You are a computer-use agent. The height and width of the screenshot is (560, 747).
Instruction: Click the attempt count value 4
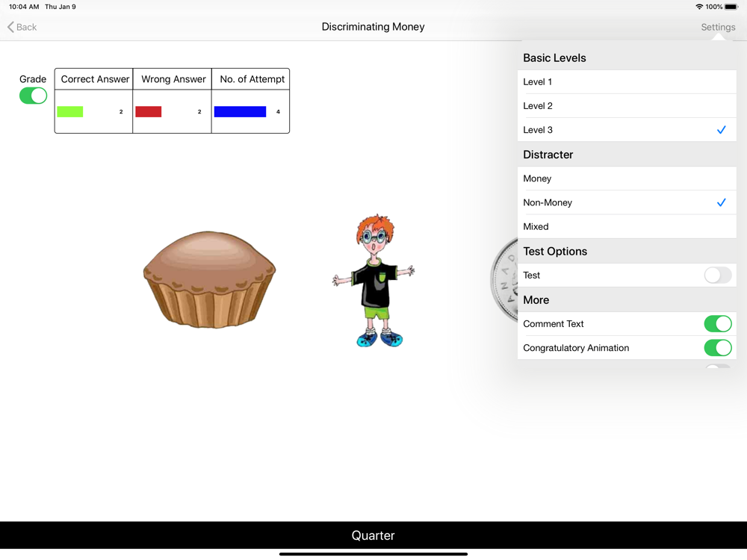(278, 111)
